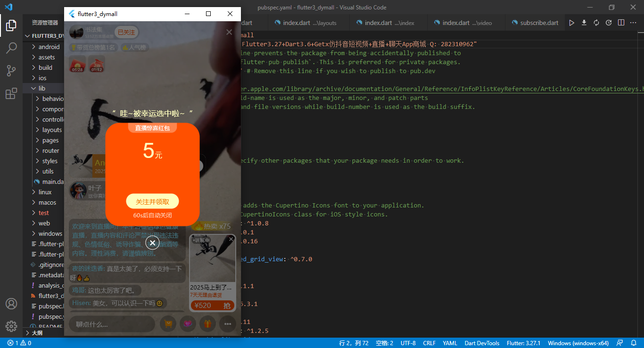Expand the pages folder under lib
The image size is (644, 348).
[x=43, y=140]
